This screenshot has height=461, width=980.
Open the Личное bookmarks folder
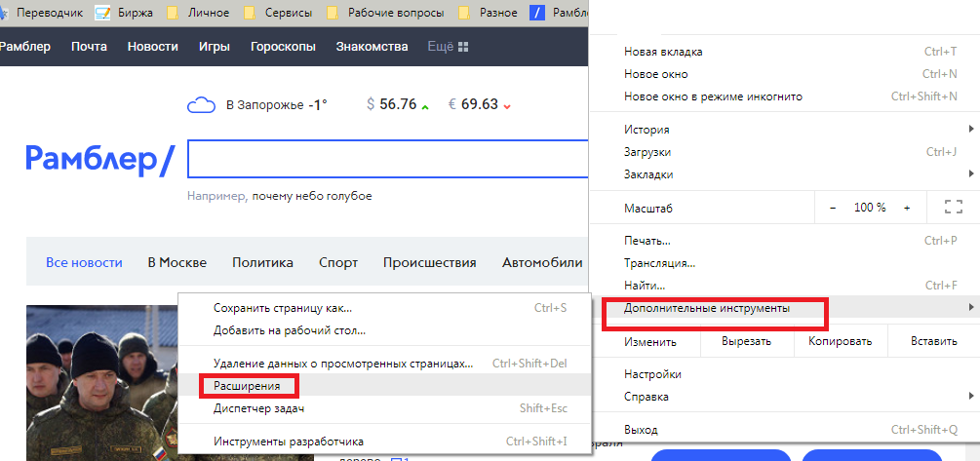point(199,13)
